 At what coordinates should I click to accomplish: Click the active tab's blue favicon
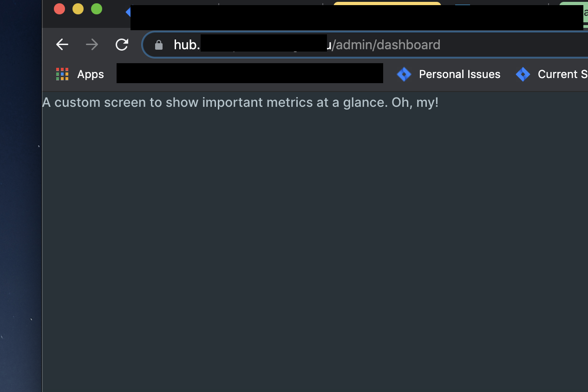click(129, 12)
